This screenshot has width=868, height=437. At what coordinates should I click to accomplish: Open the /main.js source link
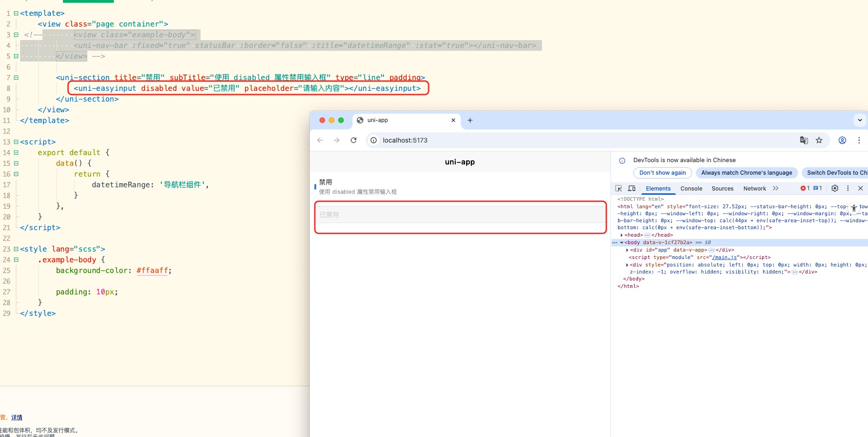click(x=725, y=257)
